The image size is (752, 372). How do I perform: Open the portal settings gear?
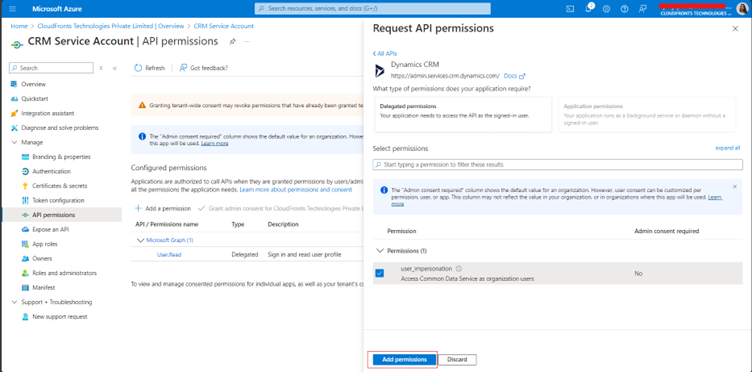[606, 9]
